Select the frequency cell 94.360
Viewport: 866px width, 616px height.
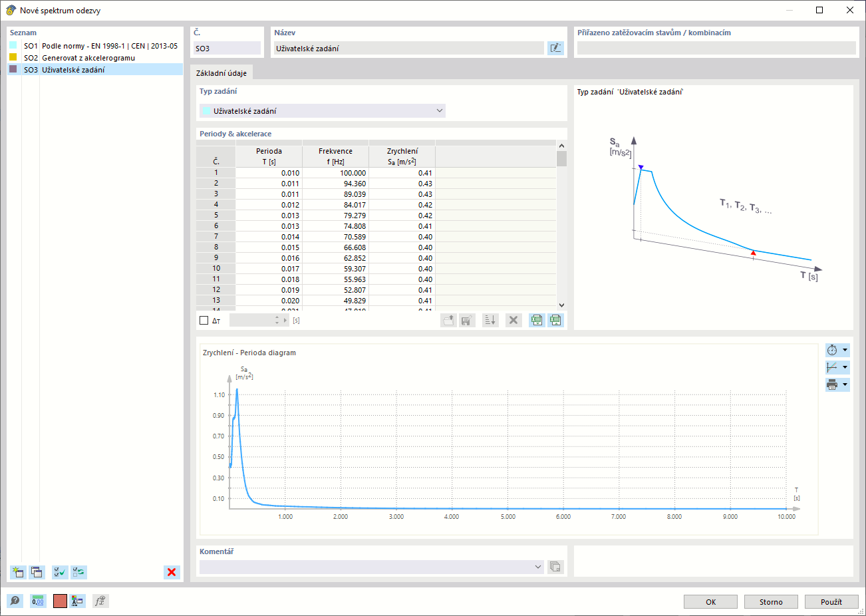click(x=335, y=184)
